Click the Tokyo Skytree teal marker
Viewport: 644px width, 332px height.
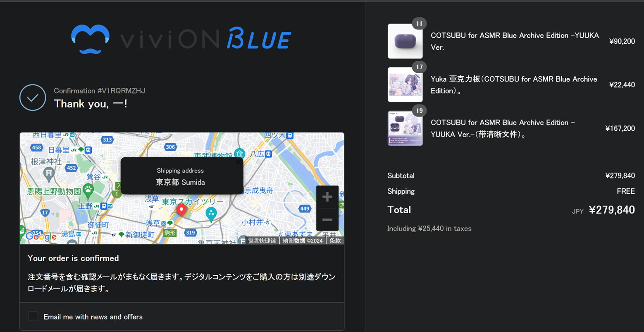point(211,214)
